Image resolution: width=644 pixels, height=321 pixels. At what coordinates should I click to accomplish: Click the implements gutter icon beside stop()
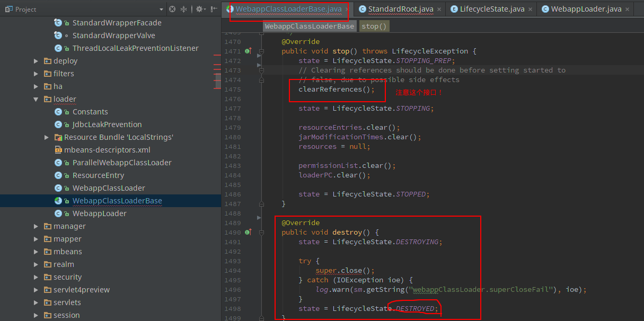tap(248, 51)
